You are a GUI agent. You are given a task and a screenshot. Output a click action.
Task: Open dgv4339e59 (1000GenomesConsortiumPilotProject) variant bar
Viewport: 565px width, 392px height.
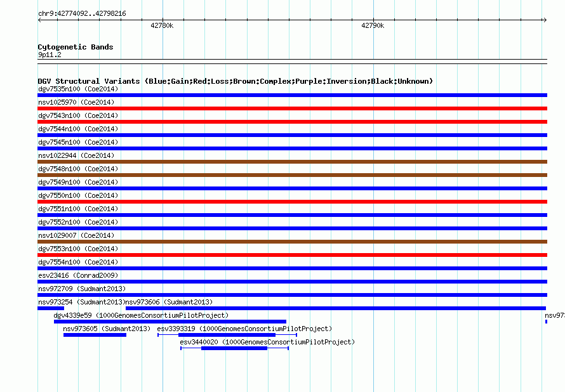click(170, 322)
